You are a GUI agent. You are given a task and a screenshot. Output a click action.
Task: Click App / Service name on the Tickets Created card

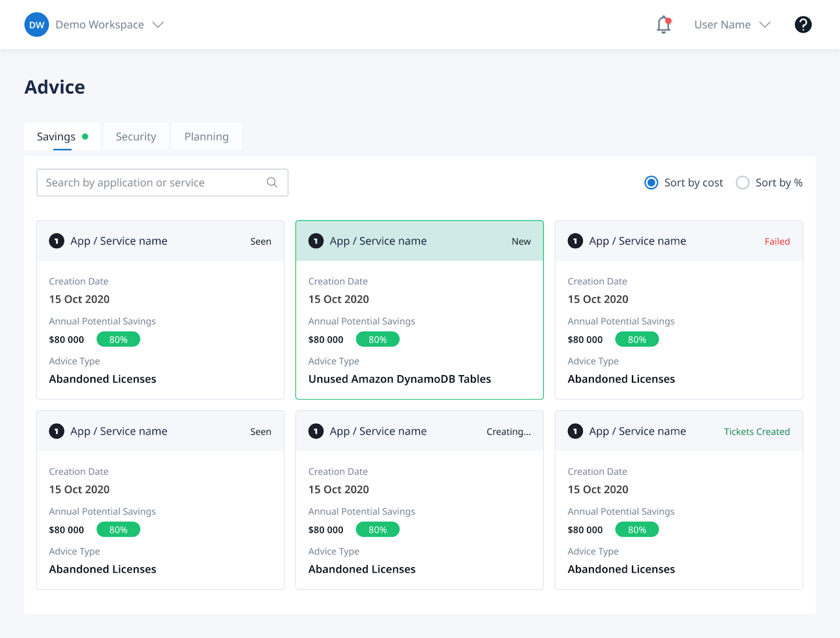pyautogui.click(x=637, y=431)
